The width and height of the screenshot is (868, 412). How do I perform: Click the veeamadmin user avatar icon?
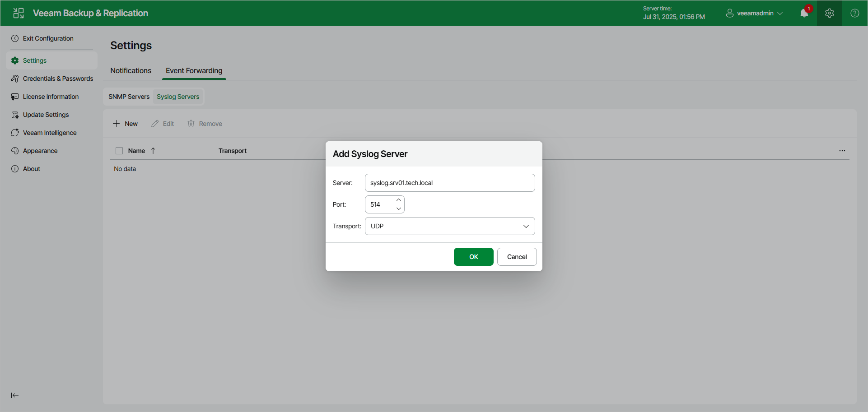click(x=729, y=13)
